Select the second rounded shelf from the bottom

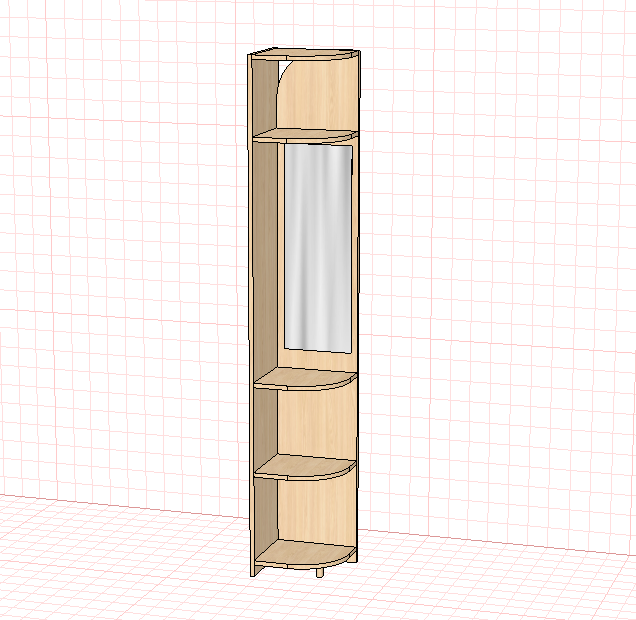305,467
